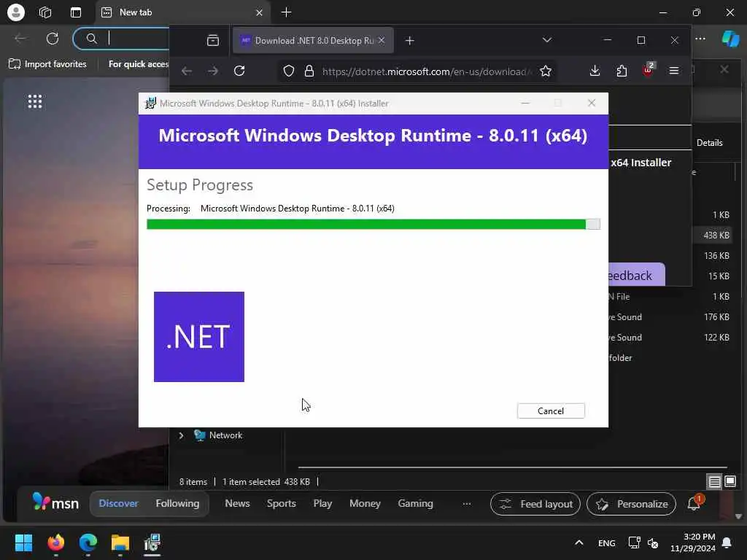Switch File Explorer to details view icon

pyautogui.click(x=714, y=482)
